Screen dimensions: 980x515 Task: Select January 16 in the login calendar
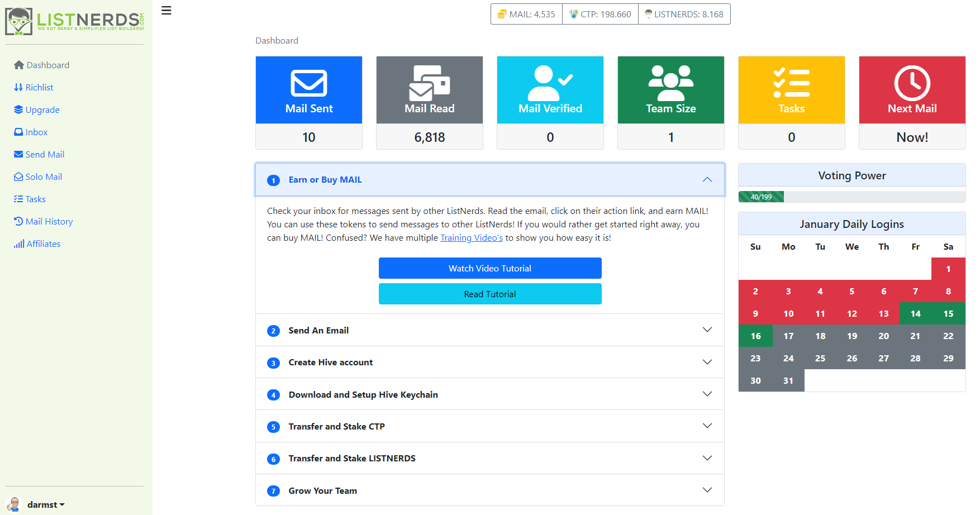pyautogui.click(x=755, y=336)
